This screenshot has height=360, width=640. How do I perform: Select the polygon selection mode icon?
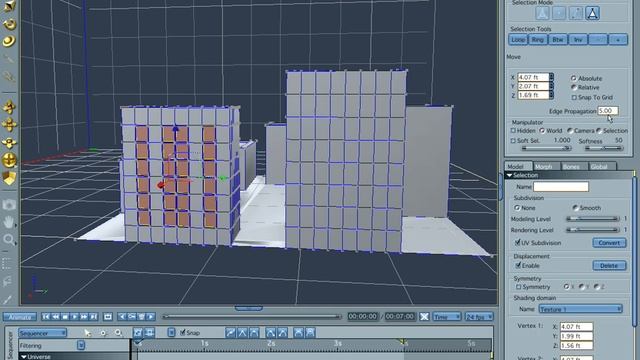[593, 13]
